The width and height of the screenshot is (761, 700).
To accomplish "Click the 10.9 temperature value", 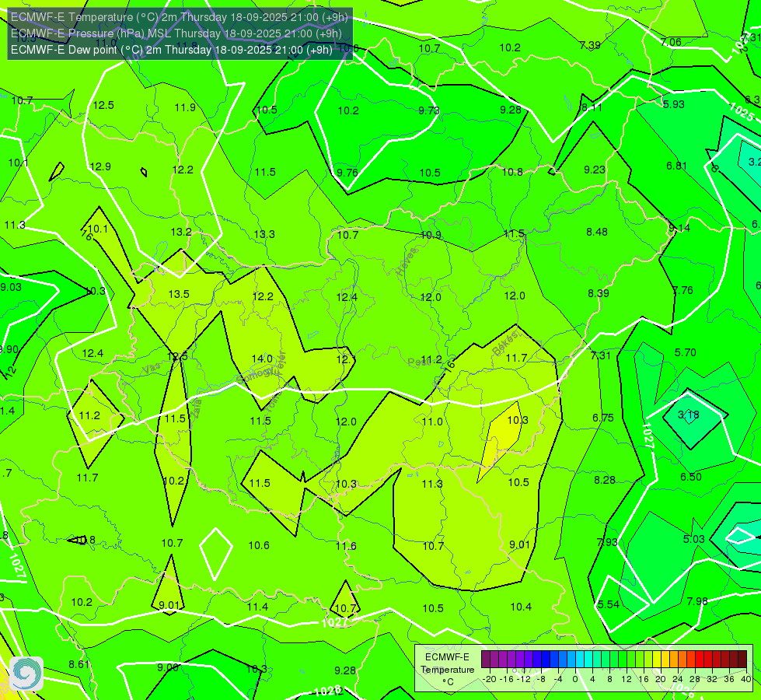I will (x=431, y=235).
